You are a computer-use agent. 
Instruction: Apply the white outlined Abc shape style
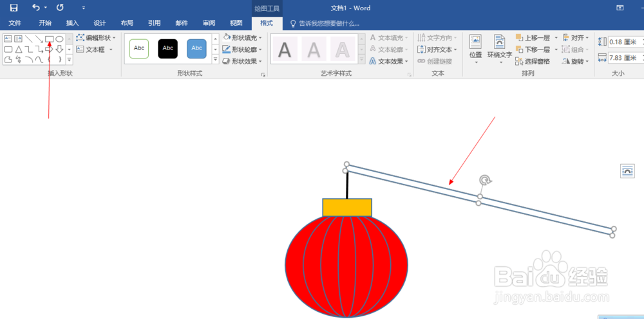139,49
